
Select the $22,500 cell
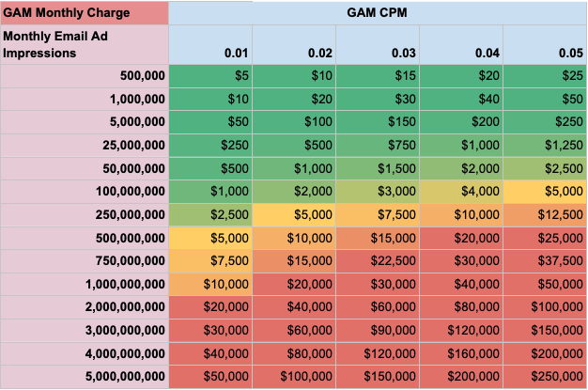(x=378, y=260)
